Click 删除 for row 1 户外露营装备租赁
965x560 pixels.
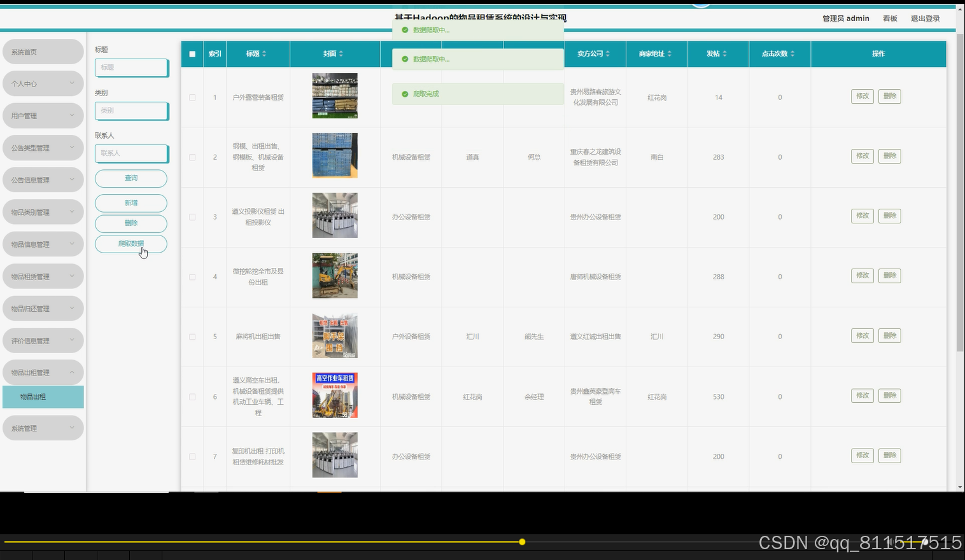click(890, 96)
